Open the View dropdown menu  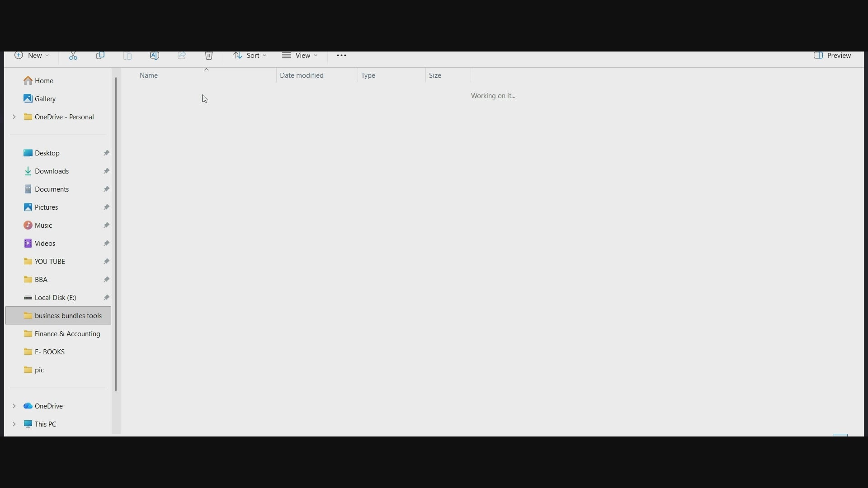(x=300, y=56)
